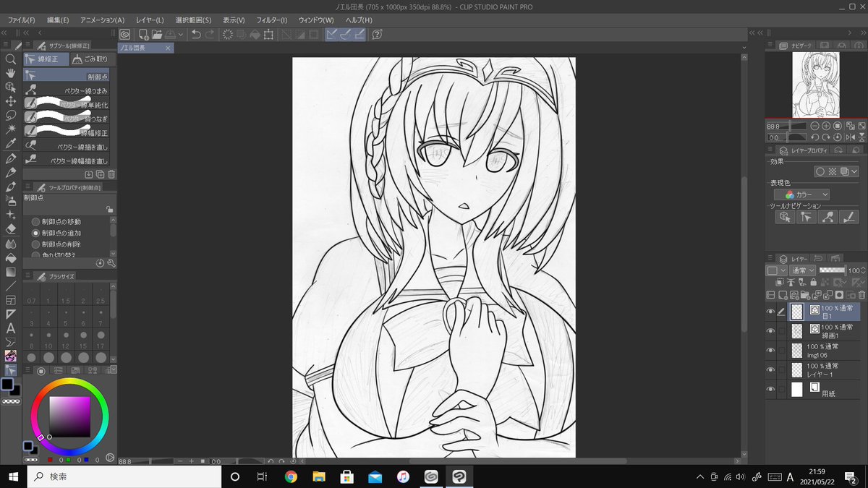
Task: Toggle visibility of 用紙 paper layer
Action: pyautogui.click(x=770, y=389)
